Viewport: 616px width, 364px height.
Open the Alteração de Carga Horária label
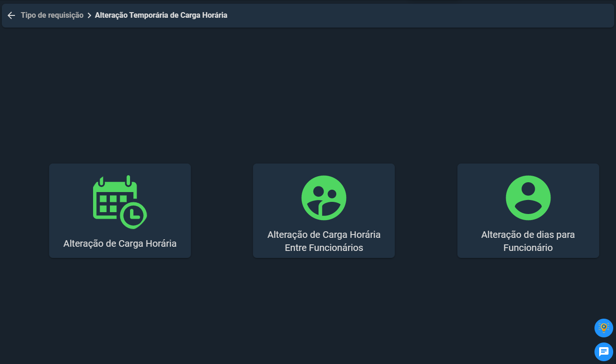tap(120, 243)
